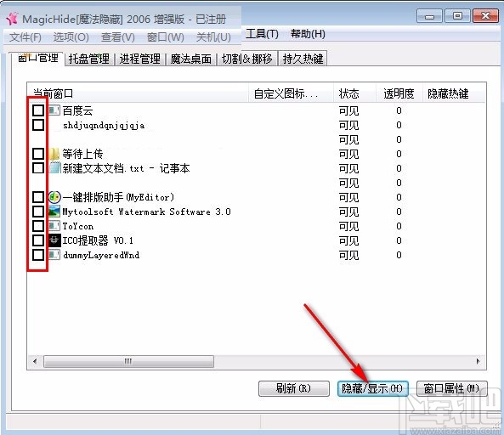Viewport: 504px width, 435px height.
Task: Click the 状态 column header
Action: pyautogui.click(x=355, y=93)
